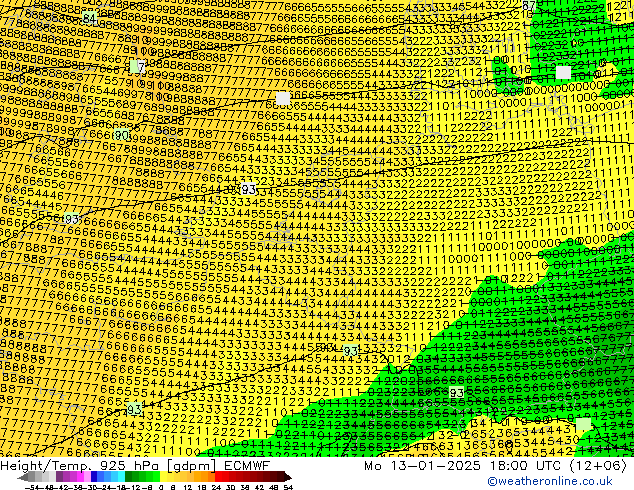
Task: Select the '54' value at the scale's right end
Action: point(288,488)
